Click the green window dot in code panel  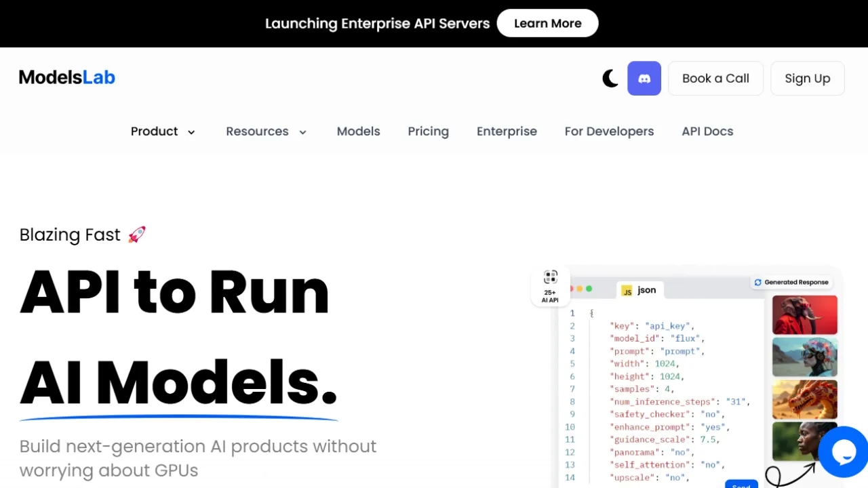[589, 289]
